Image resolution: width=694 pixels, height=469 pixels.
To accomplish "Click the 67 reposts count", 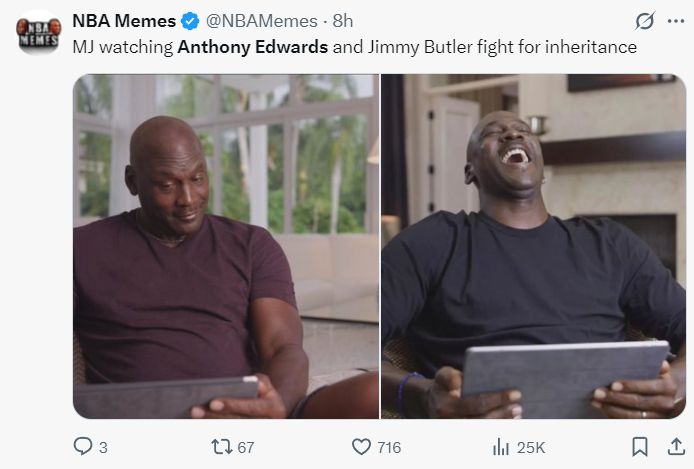I will click(x=246, y=447).
